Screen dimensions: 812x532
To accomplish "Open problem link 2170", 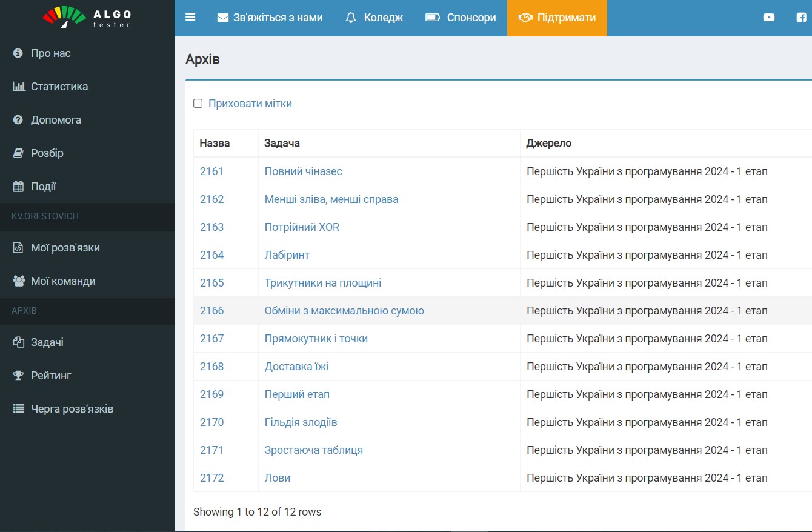I will click(211, 422).
